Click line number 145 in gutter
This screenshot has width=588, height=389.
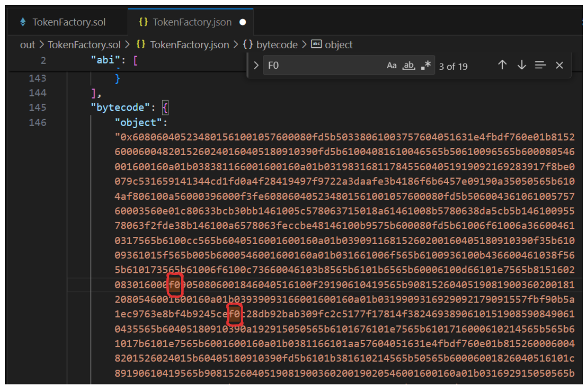coord(38,107)
